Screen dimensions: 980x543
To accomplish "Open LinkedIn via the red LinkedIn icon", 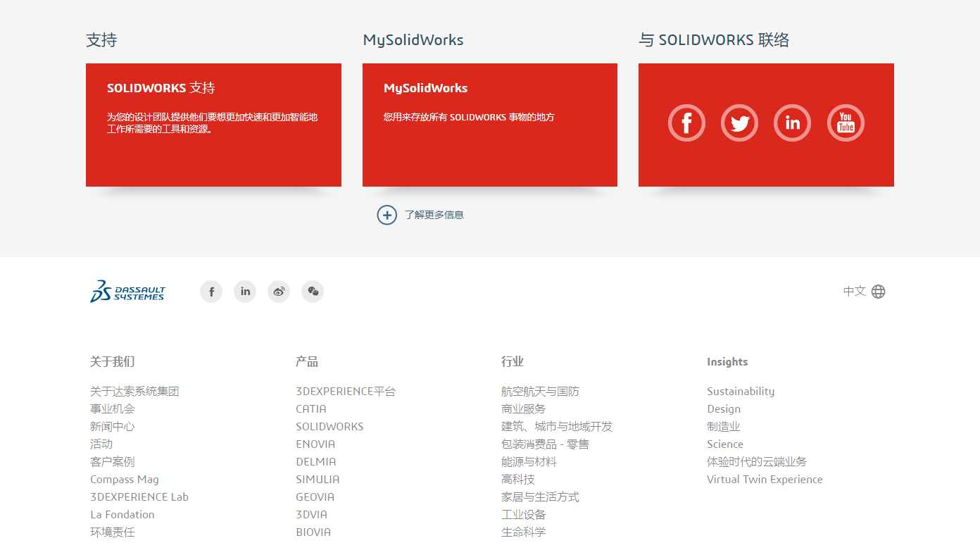I will pyautogui.click(x=792, y=123).
